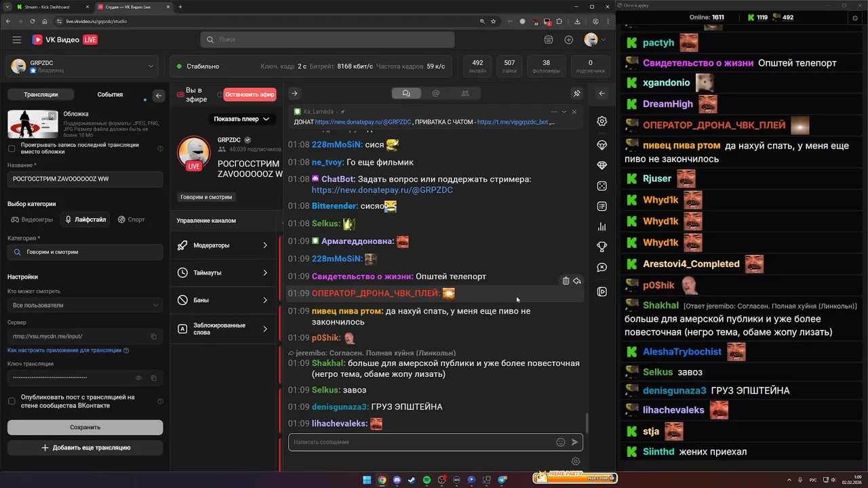The height and width of the screenshot is (488, 868).
Task: Toggle publish post on VK wall checkbox
Action: pyautogui.click(x=12, y=401)
